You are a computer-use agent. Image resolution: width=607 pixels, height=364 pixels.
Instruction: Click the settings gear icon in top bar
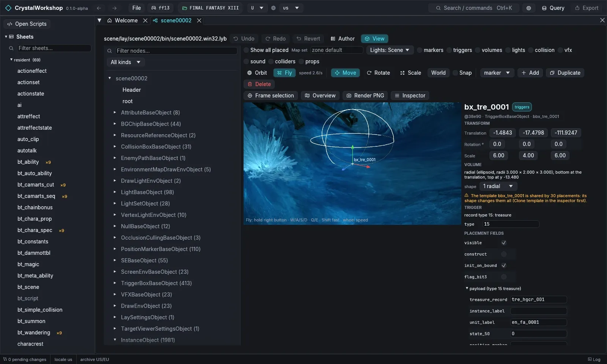coord(528,8)
